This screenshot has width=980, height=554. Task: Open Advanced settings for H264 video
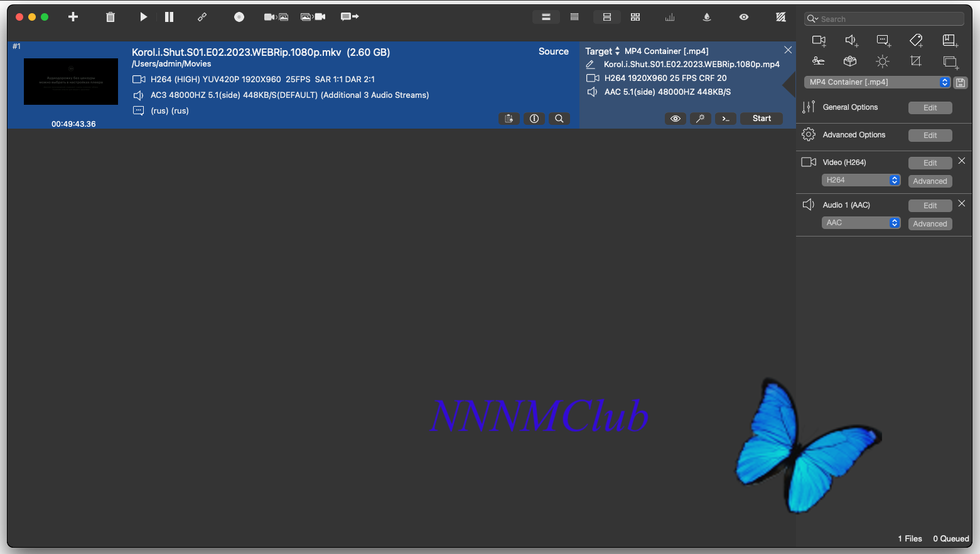[930, 181]
